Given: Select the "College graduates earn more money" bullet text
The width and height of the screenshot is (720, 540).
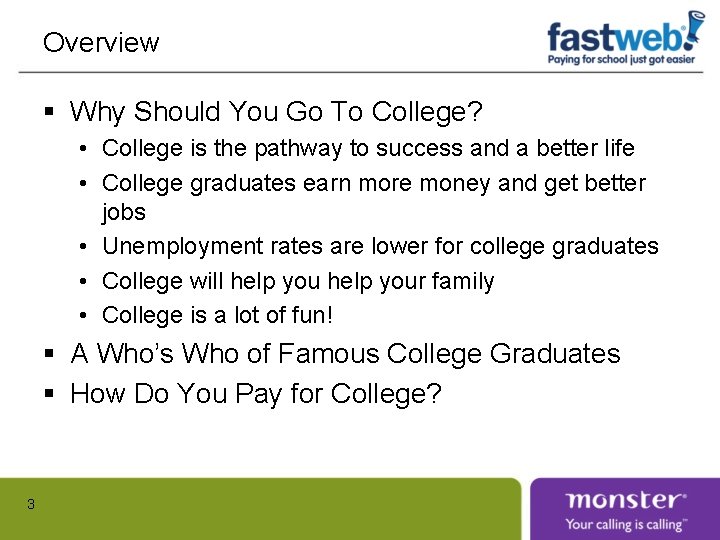Looking at the screenshot, I should pyautogui.click(x=374, y=184).
